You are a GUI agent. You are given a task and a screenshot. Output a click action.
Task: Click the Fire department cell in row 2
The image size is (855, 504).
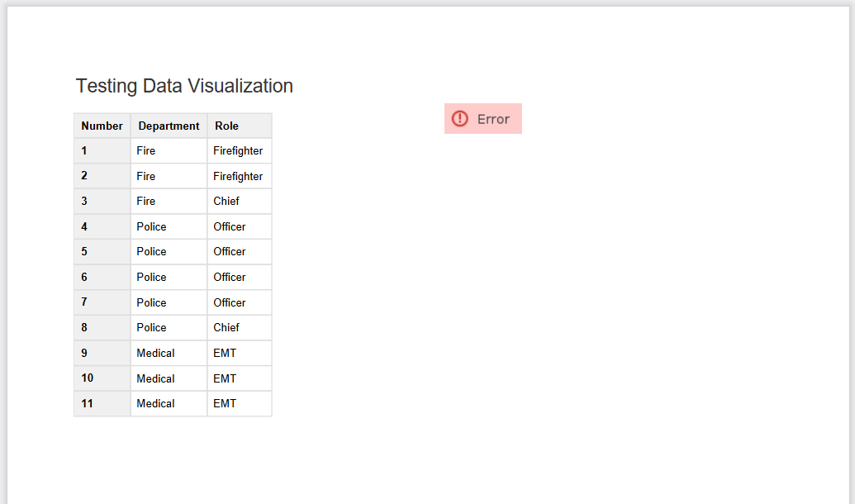coord(145,176)
